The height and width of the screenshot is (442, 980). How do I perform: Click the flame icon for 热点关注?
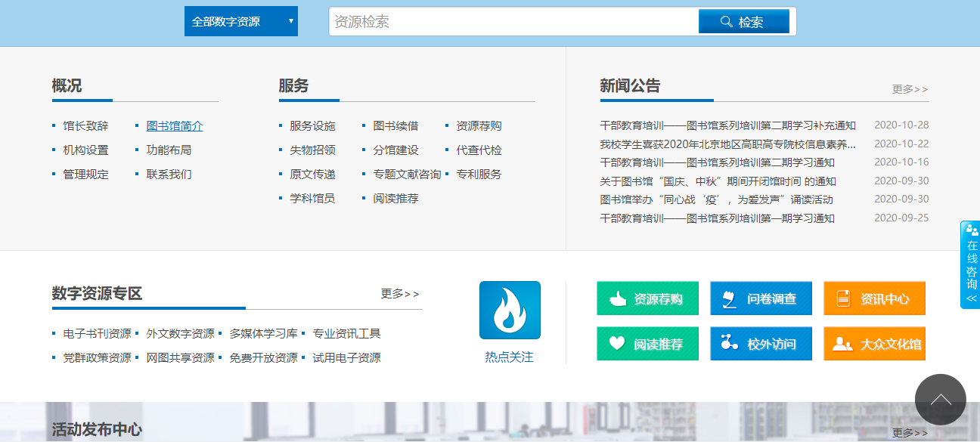[x=510, y=311]
